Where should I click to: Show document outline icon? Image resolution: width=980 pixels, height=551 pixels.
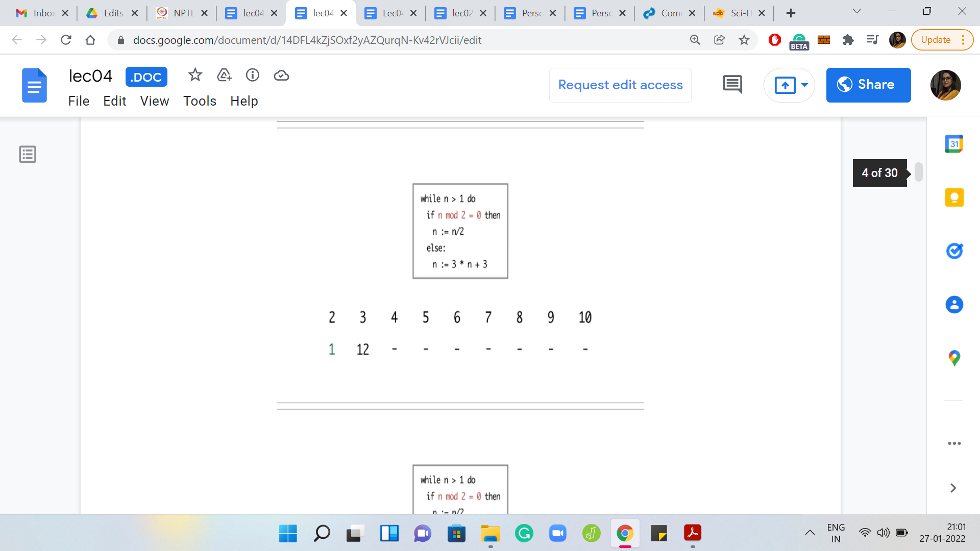28,154
